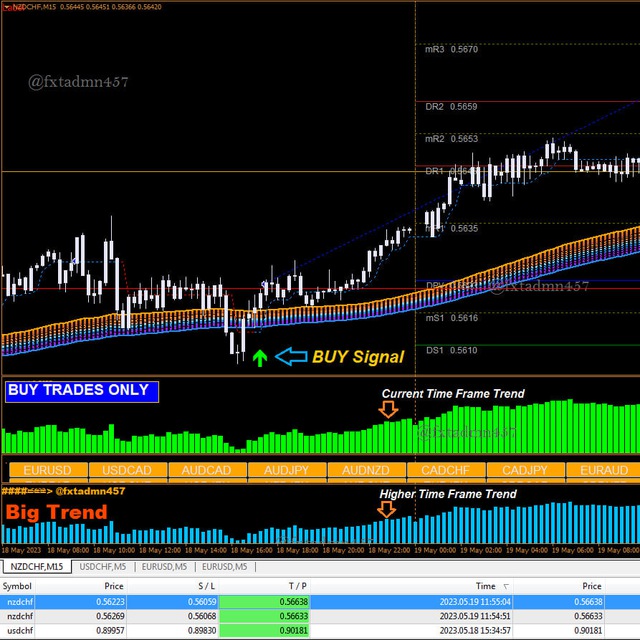Click the mR2 0.5653 pivot label
Screen dimensions: 640x640
point(451,139)
